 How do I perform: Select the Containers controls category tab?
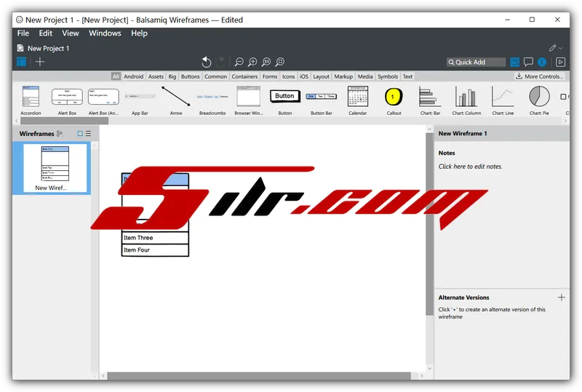pos(244,76)
